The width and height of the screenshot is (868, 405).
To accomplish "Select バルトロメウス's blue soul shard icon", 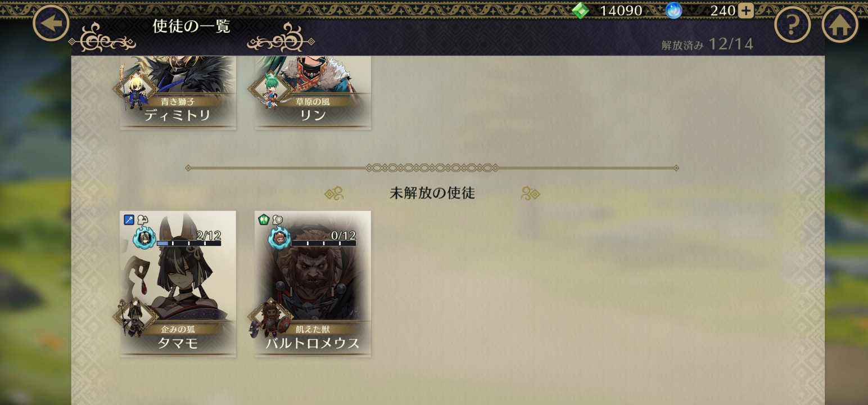I will [279, 237].
